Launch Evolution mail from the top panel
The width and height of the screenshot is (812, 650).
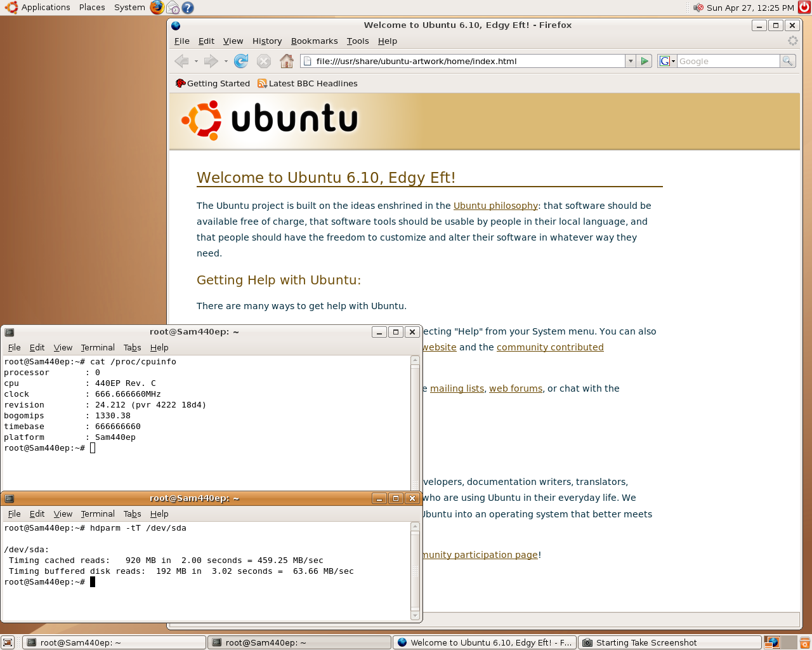(173, 8)
